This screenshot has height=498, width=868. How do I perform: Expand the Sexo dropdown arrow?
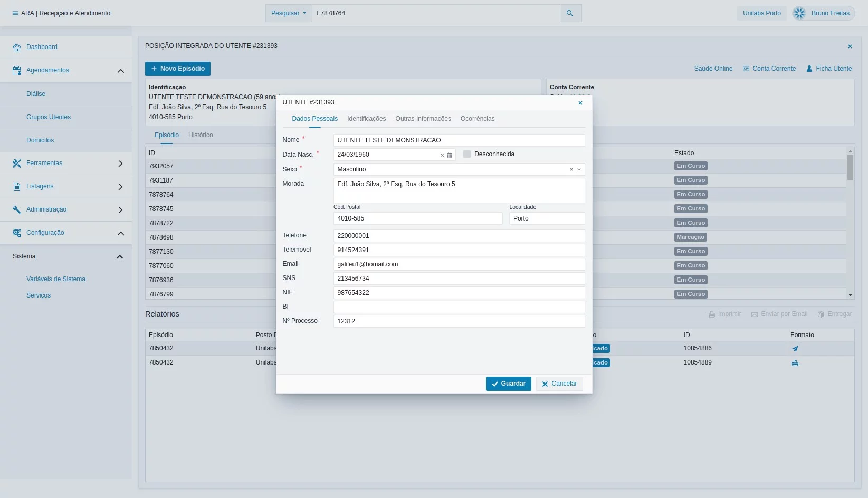point(579,169)
